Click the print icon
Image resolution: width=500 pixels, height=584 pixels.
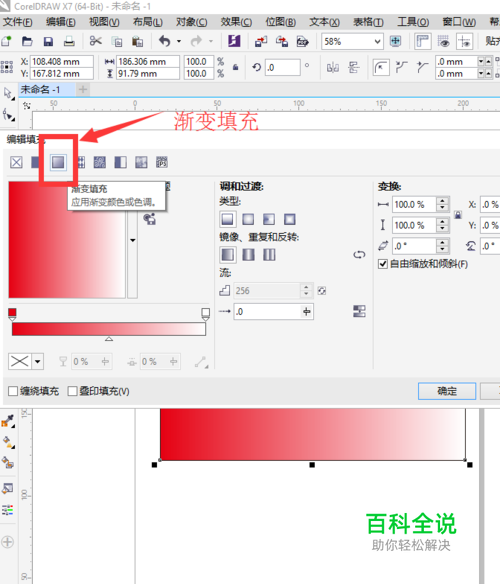tap(69, 41)
